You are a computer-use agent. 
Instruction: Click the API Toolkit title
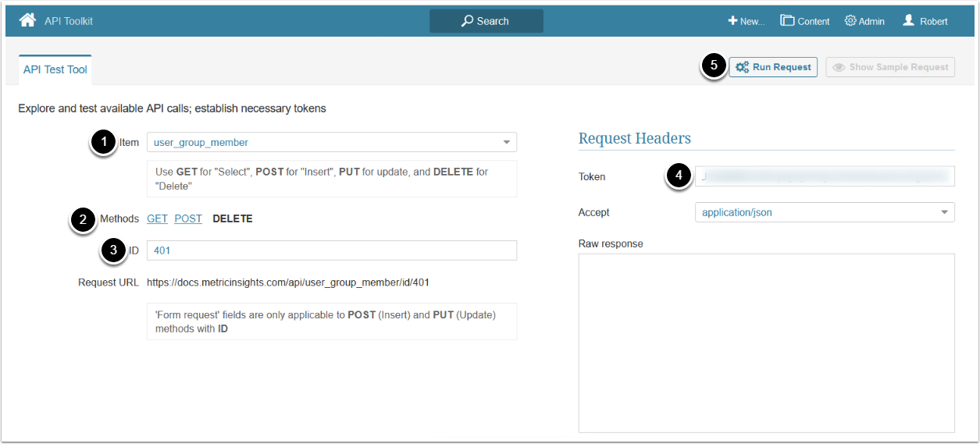[69, 21]
